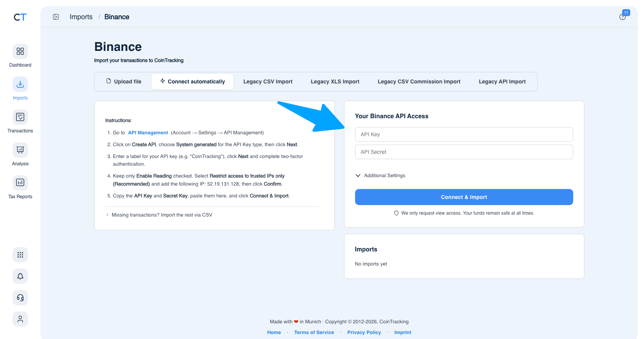Click the API Key input field

tap(464, 134)
